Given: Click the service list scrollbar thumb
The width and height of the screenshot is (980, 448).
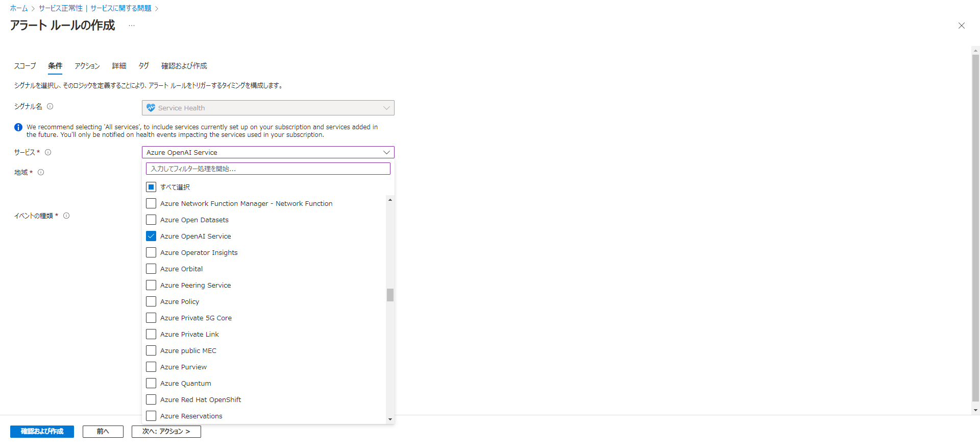Looking at the screenshot, I should click(390, 295).
